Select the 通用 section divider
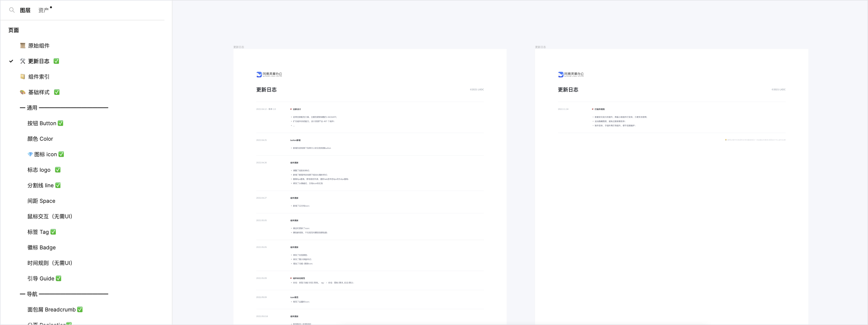868x325 pixels. [64, 108]
